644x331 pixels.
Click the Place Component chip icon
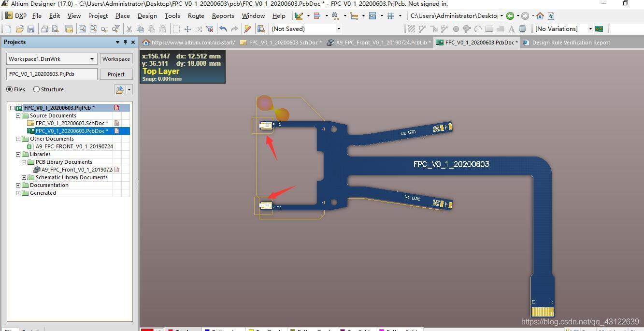click(x=522, y=29)
